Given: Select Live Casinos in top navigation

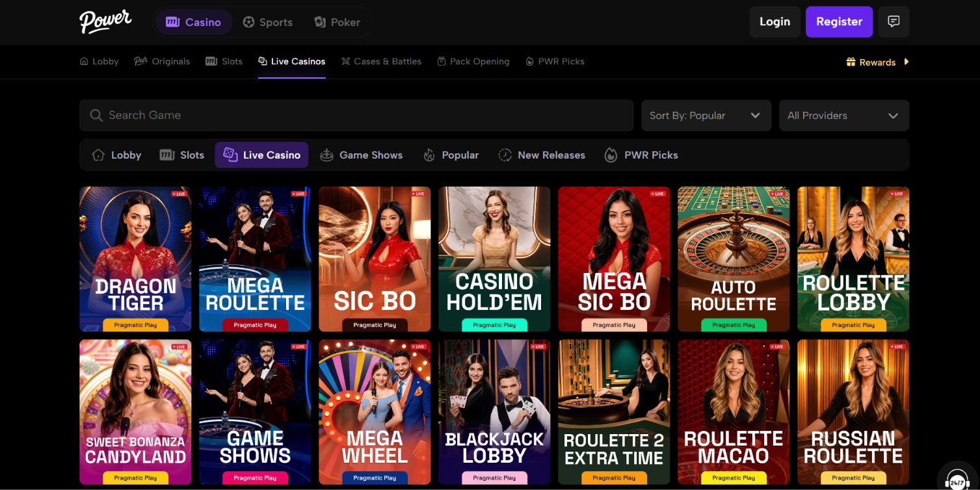Looking at the screenshot, I should (x=292, y=61).
